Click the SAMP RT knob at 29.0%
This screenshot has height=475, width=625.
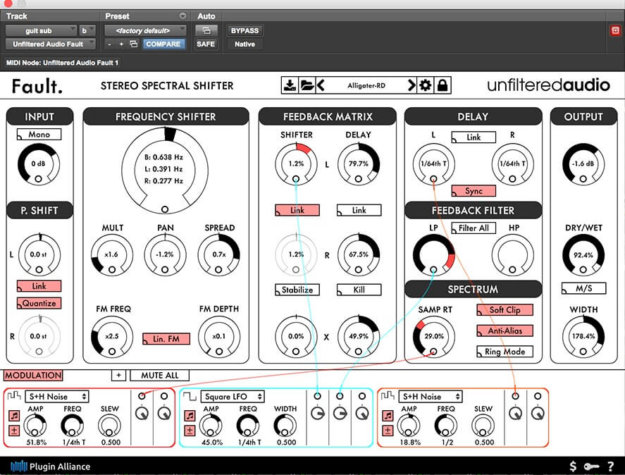point(434,336)
